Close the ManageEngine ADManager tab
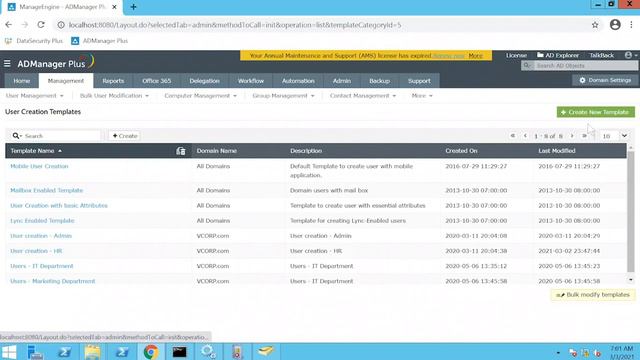 click(x=114, y=7)
